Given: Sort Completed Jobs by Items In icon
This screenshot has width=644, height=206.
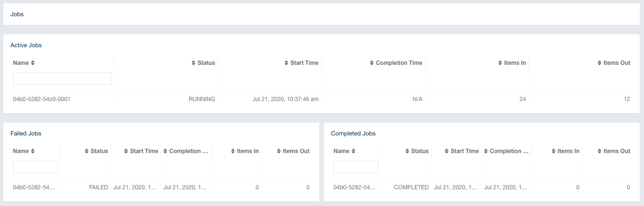Looking at the screenshot, I should pyautogui.click(x=553, y=151).
